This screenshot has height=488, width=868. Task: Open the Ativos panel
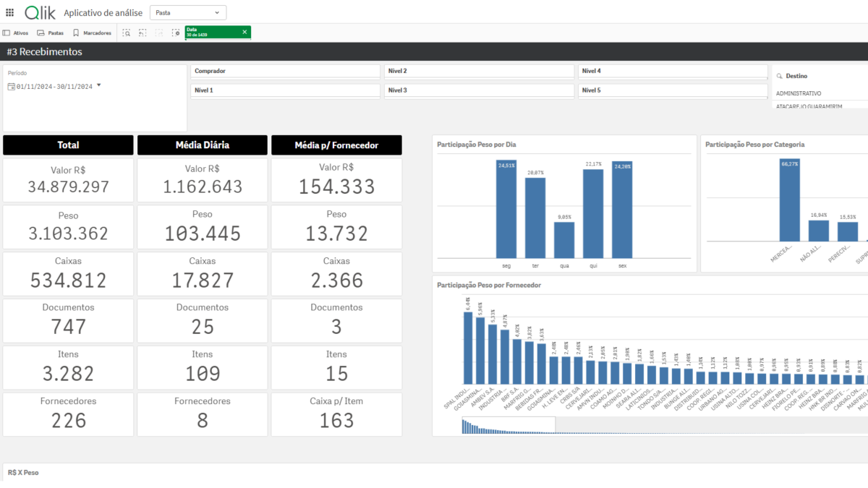pyautogui.click(x=16, y=33)
